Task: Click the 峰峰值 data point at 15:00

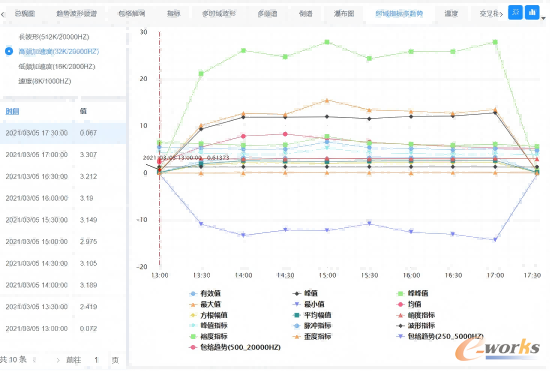Action: 327,42
